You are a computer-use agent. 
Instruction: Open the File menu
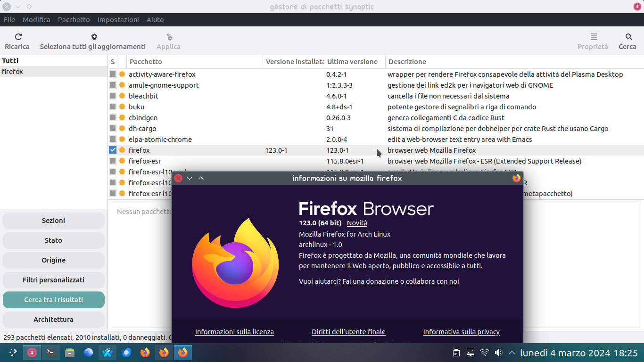click(9, 20)
